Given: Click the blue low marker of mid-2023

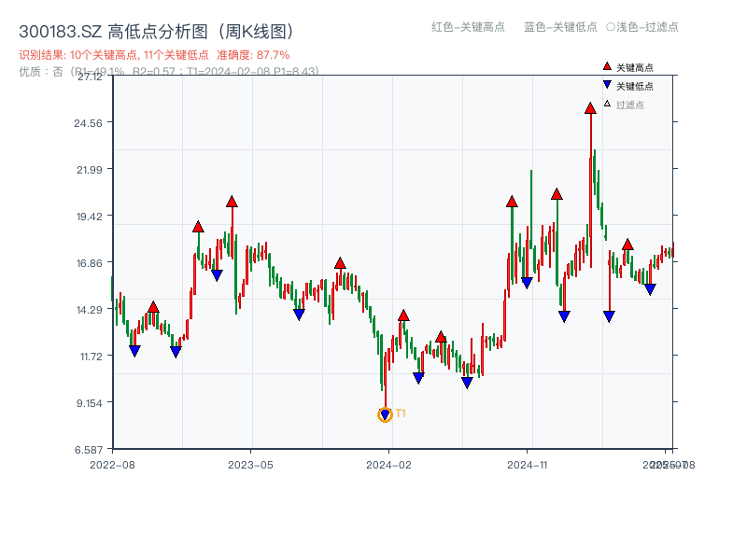Looking at the screenshot, I should coord(299,315).
